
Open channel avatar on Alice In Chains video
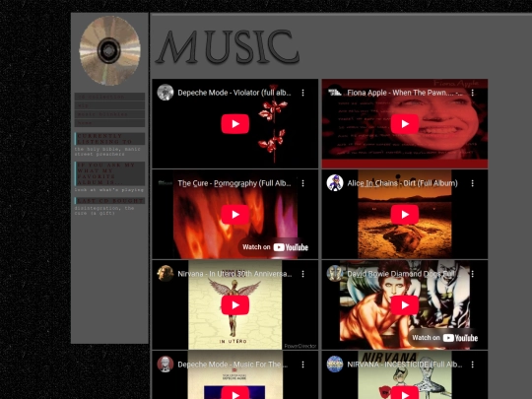[335, 183]
